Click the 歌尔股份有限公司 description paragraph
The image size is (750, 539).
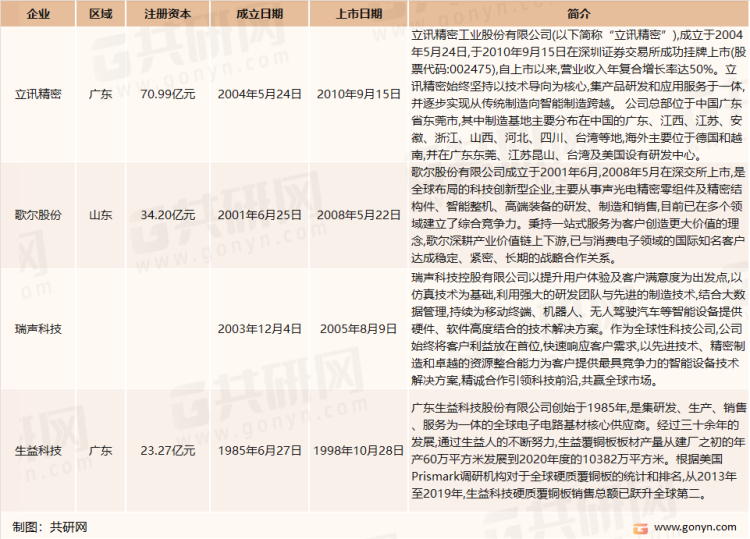pos(578,215)
